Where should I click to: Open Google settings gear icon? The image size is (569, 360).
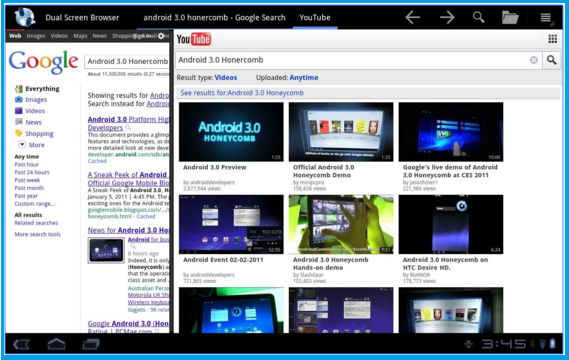pos(161,36)
